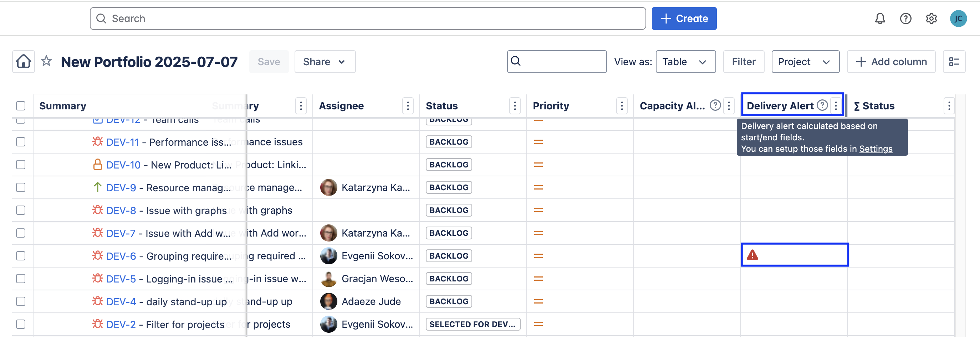Click the Capacity Alert help icon
The width and height of the screenshot is (980, 337).
pyautogui.click(x=715, y=105)
